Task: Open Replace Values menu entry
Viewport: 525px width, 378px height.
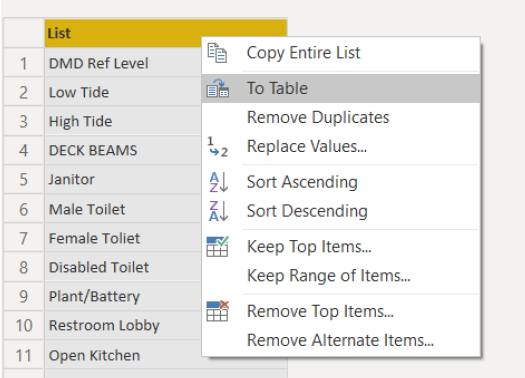Action: pos(341,146)
